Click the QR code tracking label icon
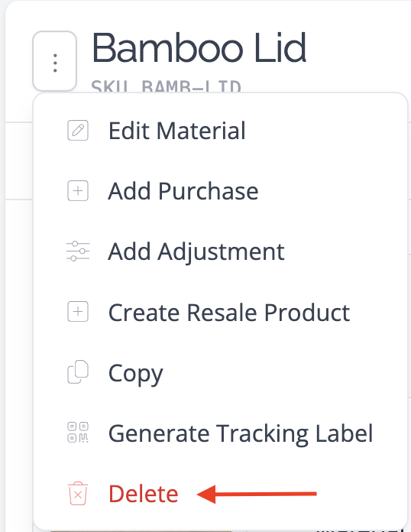Screen dimensions: 411x532 (x=78, y=433)
